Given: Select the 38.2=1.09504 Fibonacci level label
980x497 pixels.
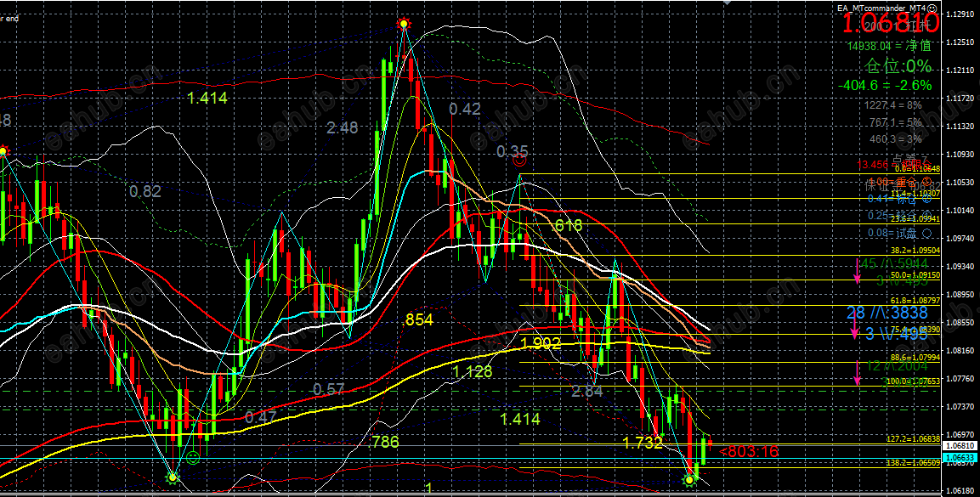Looking at the screenshot, I should coord(917,251).
